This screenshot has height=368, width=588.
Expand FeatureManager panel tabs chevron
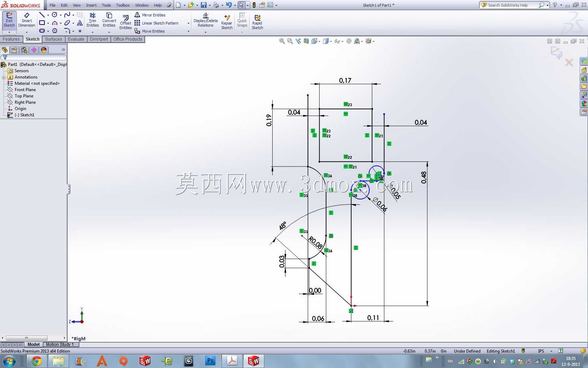(x=63, y=50)
